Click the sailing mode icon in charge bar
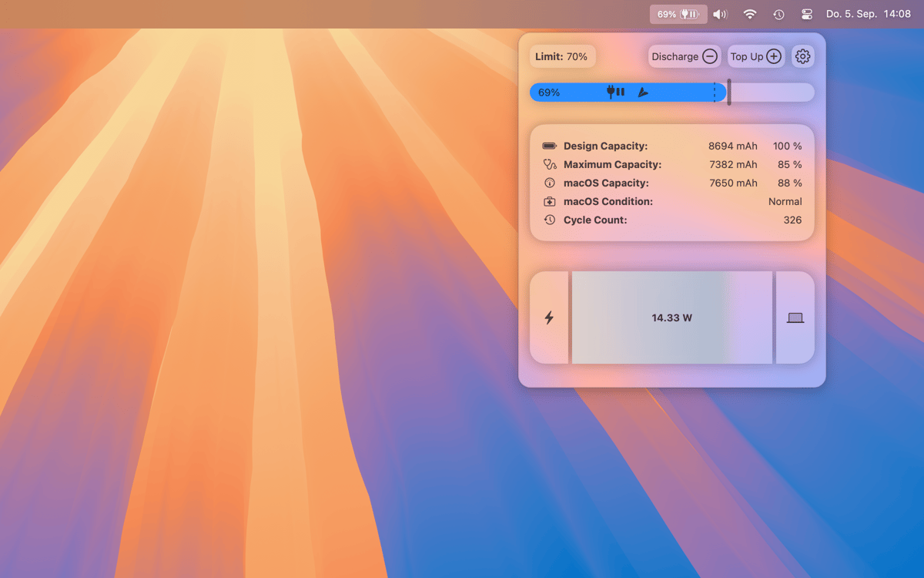The image size is (924, 578). coord(643,92)
